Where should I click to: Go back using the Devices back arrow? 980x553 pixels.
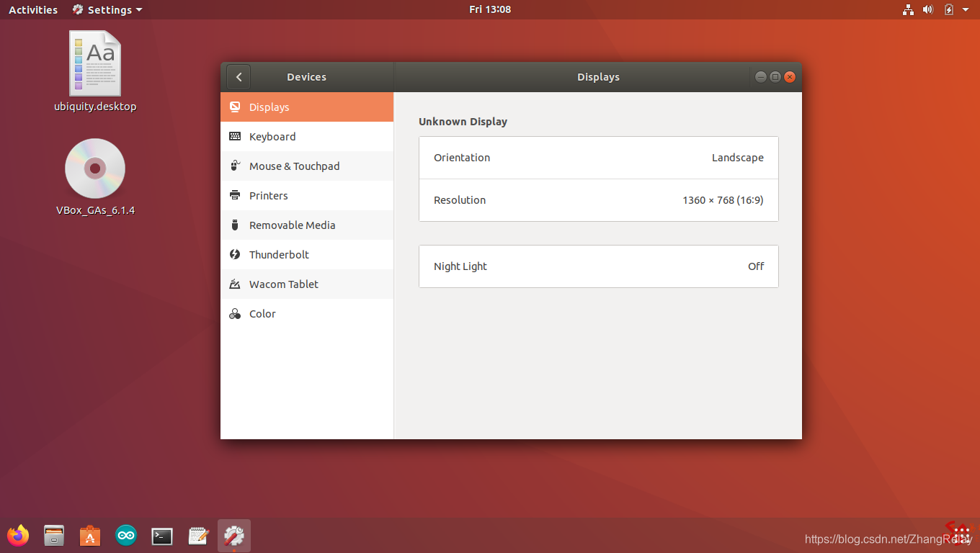(x=239, y=77)
